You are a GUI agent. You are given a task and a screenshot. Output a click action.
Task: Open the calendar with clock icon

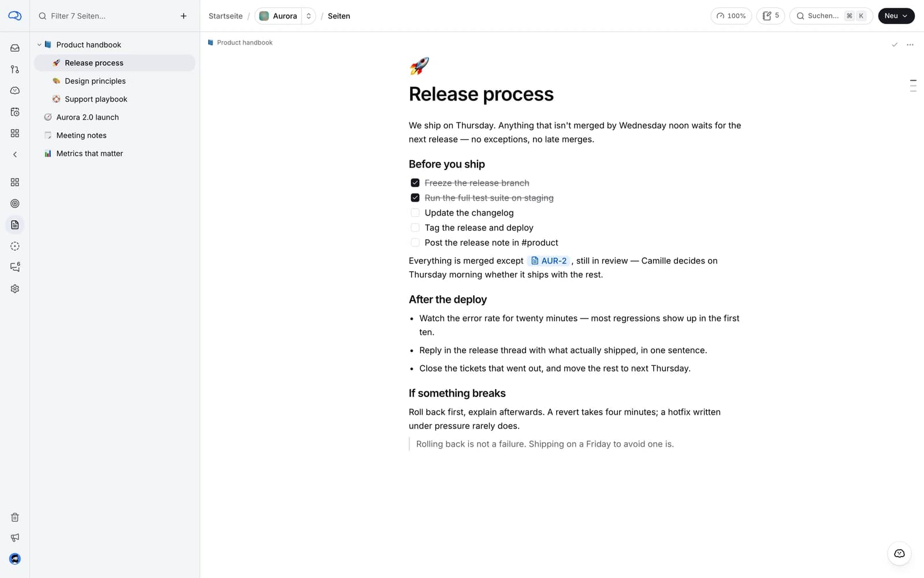point(15,112)
